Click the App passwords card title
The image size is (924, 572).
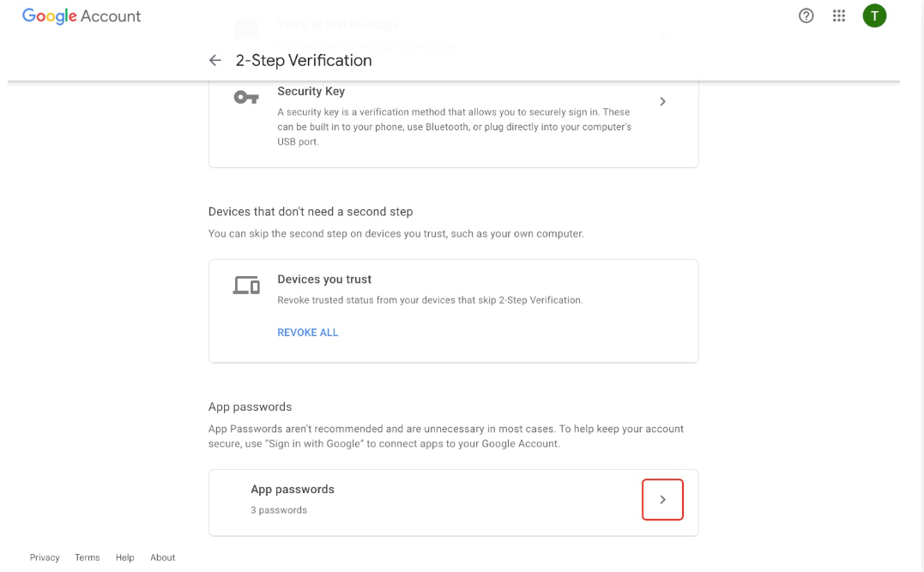pyautogui.click(x=293, y=489)
